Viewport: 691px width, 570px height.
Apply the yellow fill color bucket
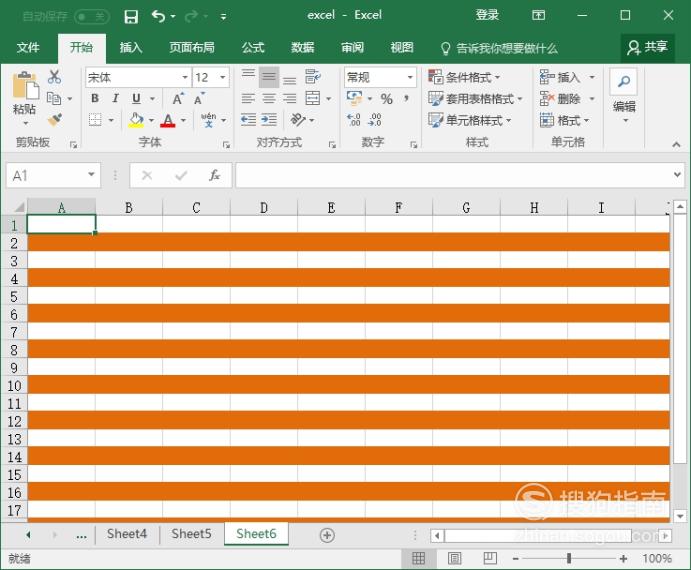pos(136,120)
